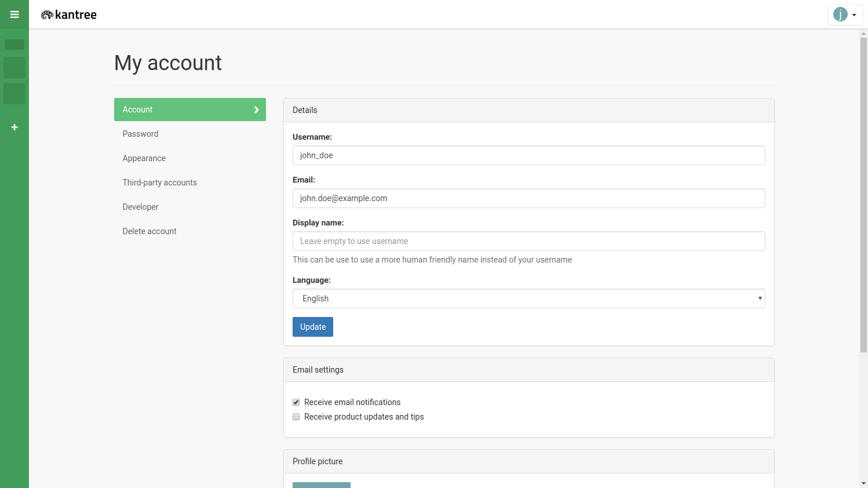
Task: Open the hamburger menu icon
Action: 14,14
